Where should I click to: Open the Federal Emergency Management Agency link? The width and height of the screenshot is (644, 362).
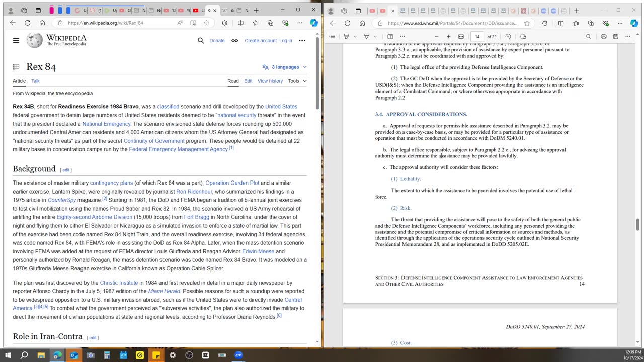(x=179, y=149)
